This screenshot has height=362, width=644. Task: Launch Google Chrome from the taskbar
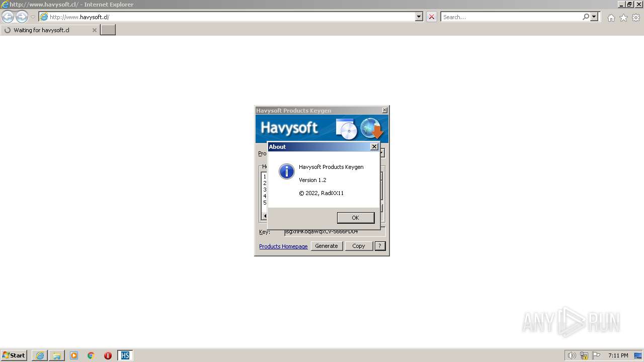(x=91, y=355)
